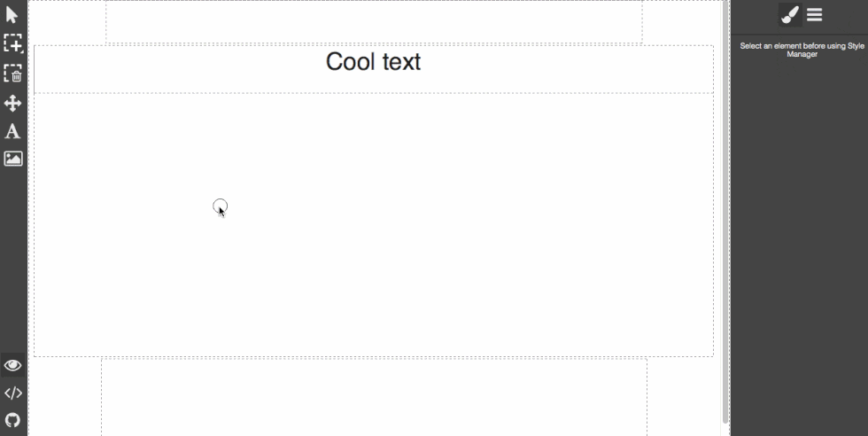Click the canvas vertical scrollbar thumb

[725, 212]
